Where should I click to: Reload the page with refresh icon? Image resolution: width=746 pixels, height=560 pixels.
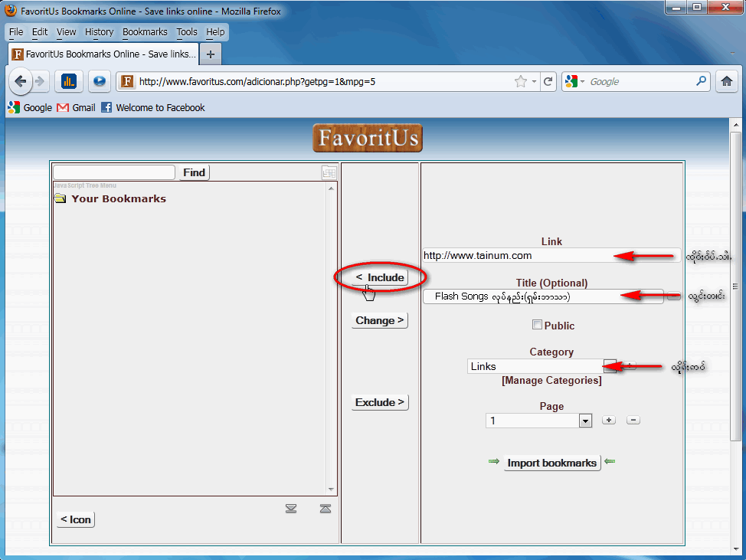(x=548, y=81)
